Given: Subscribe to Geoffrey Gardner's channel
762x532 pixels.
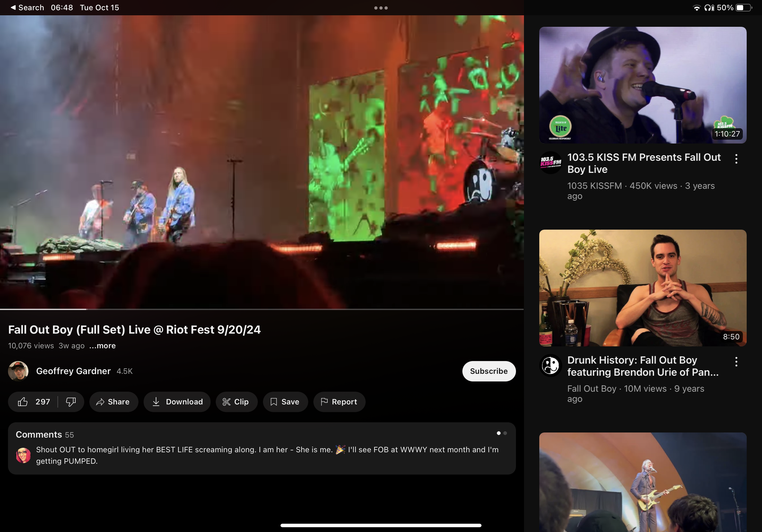Looking at the screenshot, I should pyautogui.click(x=489, y=371).
